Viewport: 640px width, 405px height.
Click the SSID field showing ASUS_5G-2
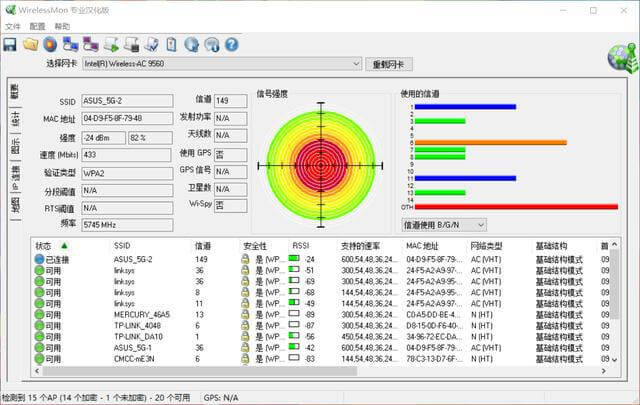(x=134, y=101)
